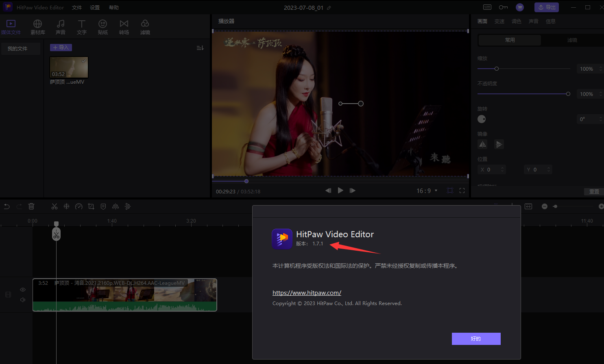The image size is (604, 364).
Task: Click the previous frame button
Action: [328, 191]
